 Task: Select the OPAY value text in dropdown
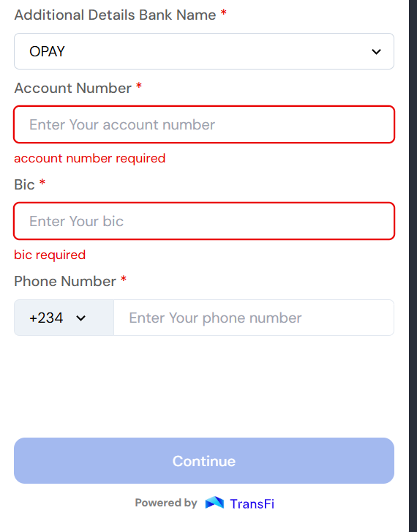click(x=47, y=51)
